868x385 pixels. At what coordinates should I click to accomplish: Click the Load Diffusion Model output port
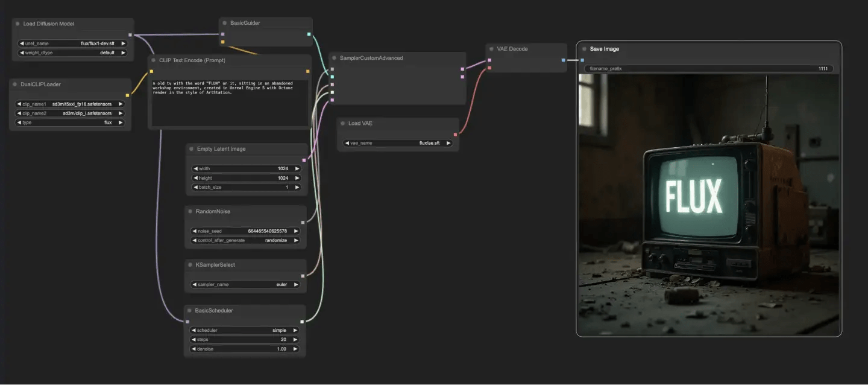(130, 35)
